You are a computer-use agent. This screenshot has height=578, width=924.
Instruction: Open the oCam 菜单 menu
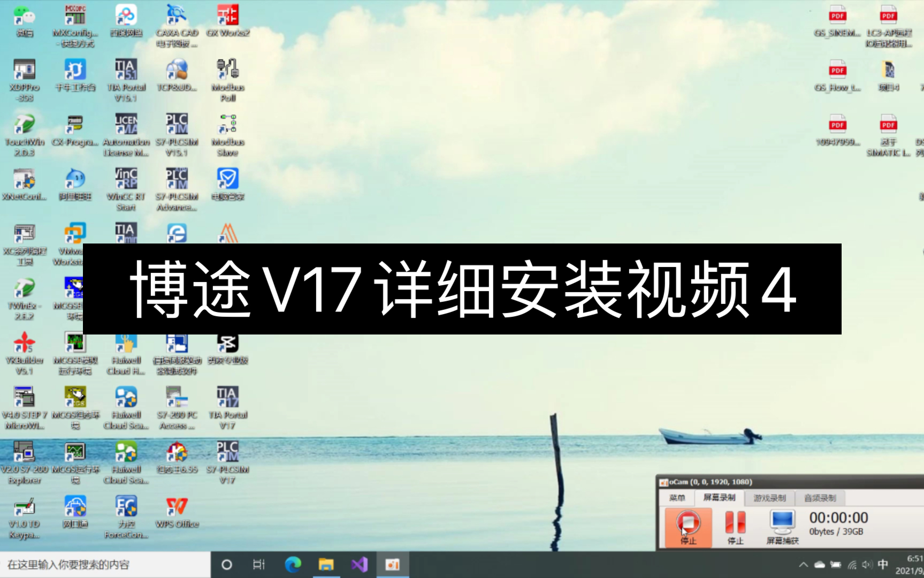(677, 497)
